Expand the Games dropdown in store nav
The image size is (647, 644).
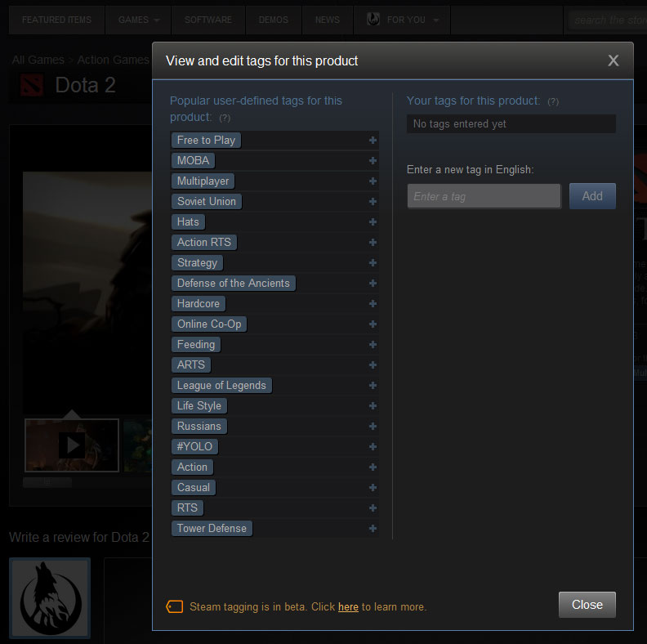coord(139,20)
